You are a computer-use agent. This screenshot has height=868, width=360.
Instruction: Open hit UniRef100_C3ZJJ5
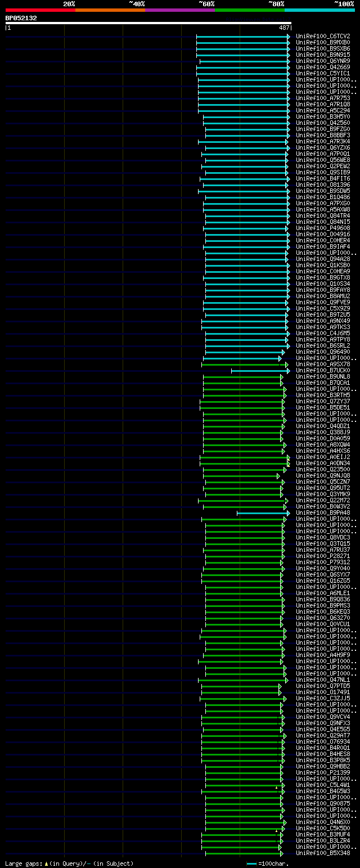323,698
